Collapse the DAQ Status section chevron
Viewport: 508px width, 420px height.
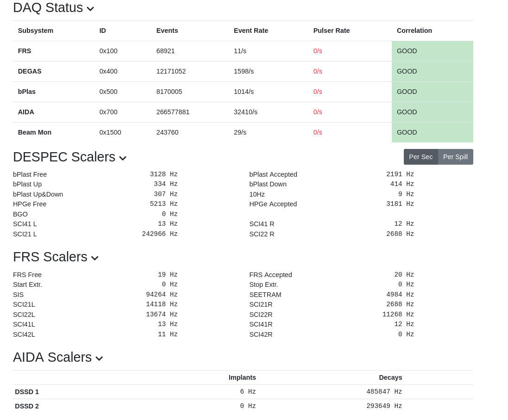[x=90, y=8]
